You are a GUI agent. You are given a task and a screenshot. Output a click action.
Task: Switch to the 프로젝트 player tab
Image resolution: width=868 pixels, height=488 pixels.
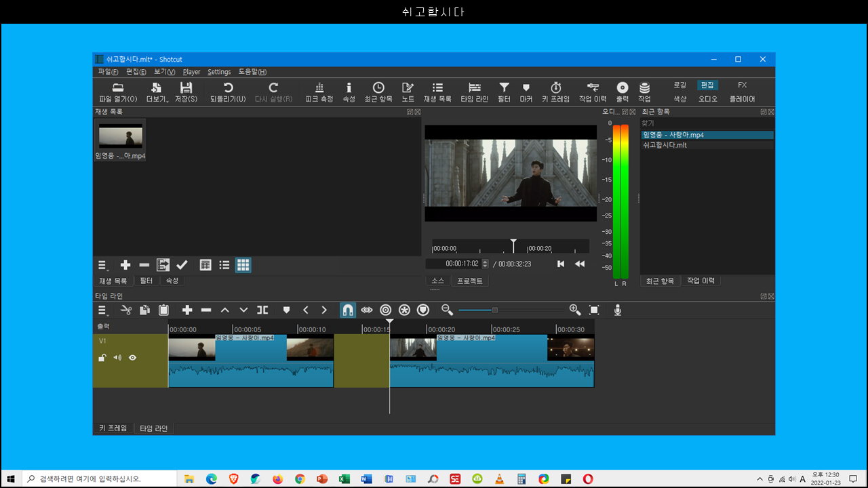click(470, 281)
